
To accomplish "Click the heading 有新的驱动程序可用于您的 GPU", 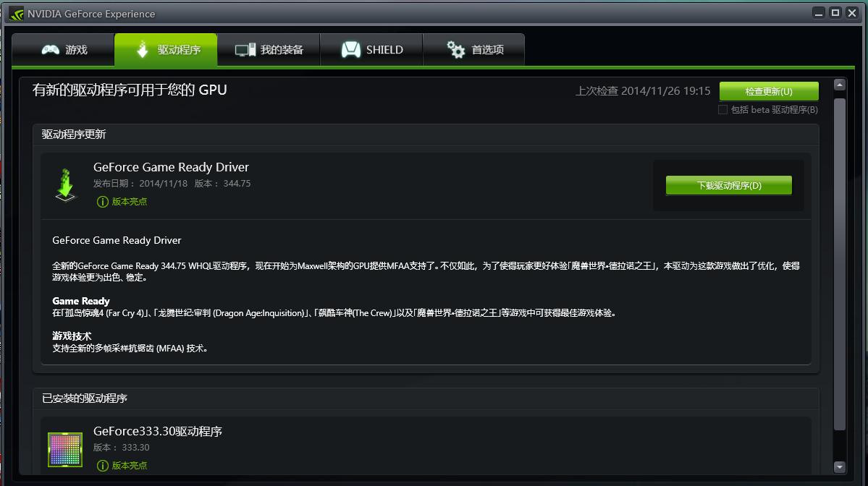I will pyautogui.click(x=130, y=90).
